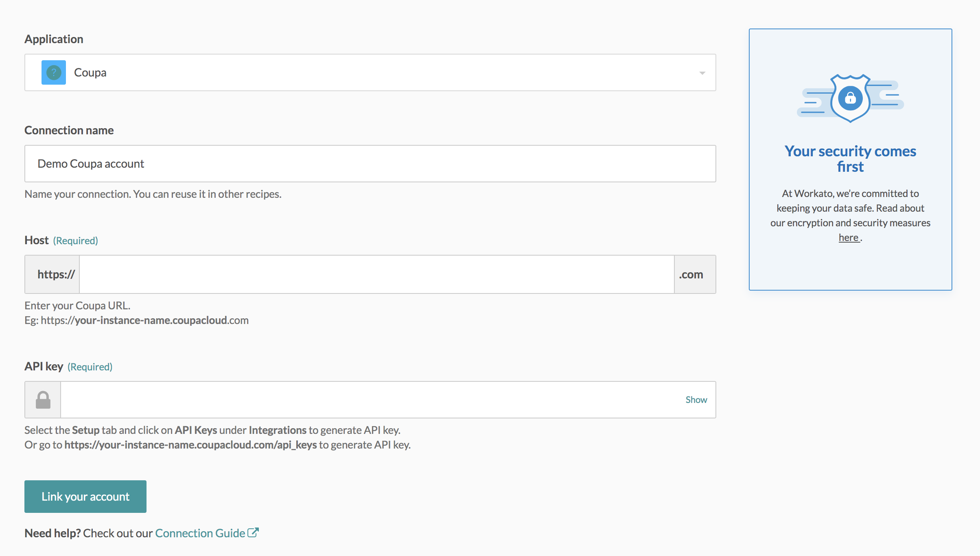Edit the Demo Coupa account connection name
The height and width of the screenshot is (556, 980).
(366, 164)
